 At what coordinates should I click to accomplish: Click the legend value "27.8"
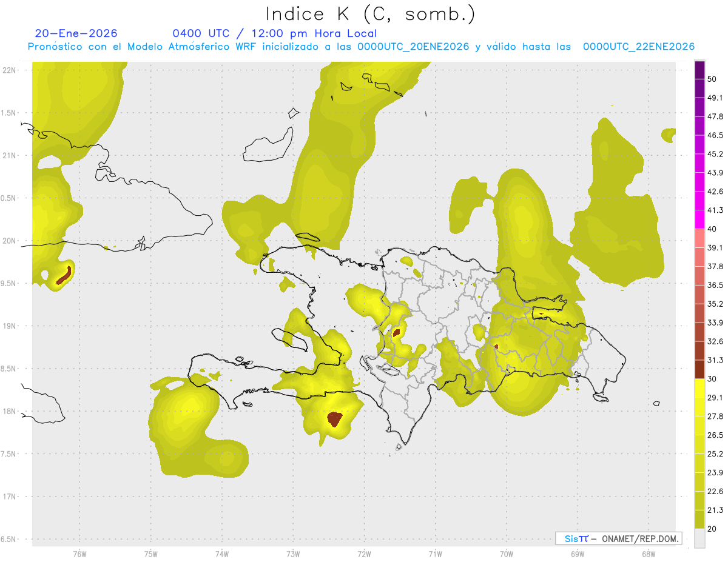pos(715,416)
